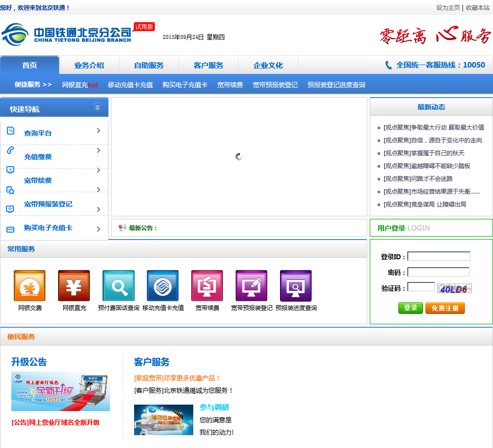Click 购买电子充值卡 in quick service bar

[185, 85]
